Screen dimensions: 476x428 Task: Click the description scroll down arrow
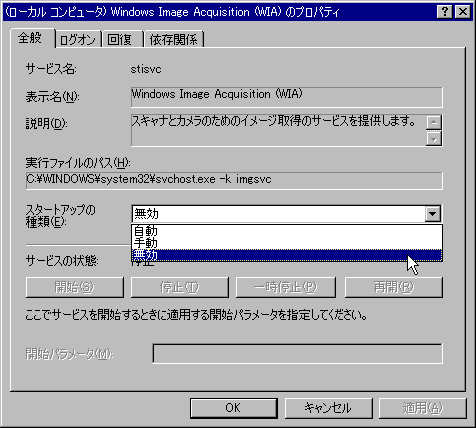434,138
